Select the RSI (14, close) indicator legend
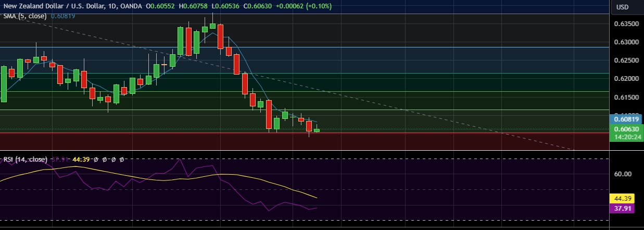 [26, 159]
